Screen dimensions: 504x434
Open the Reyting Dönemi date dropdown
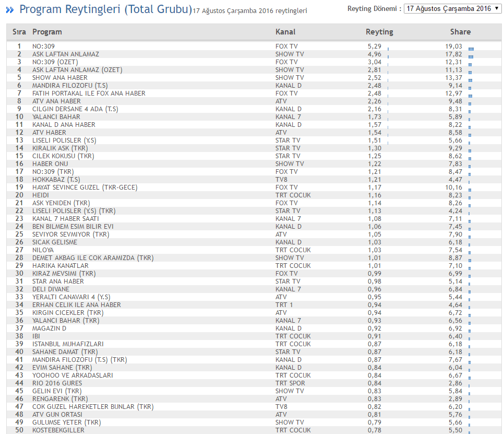452,9
